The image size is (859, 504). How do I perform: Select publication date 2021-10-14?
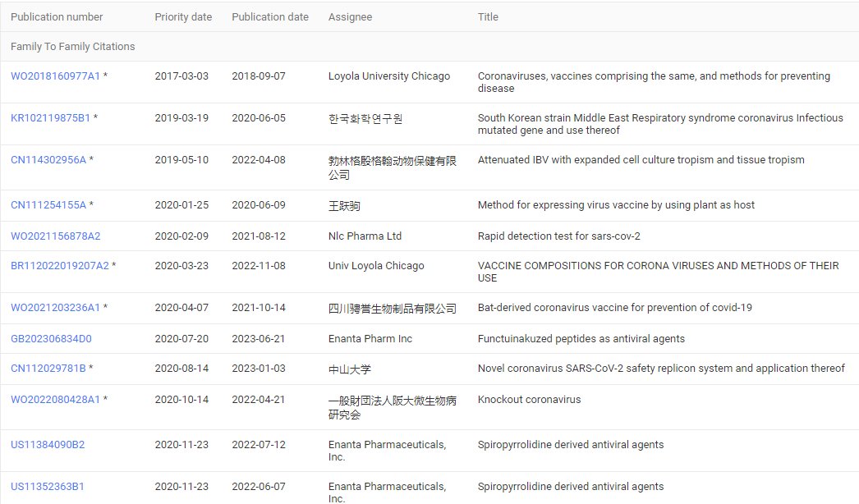[x=259, y=307]
